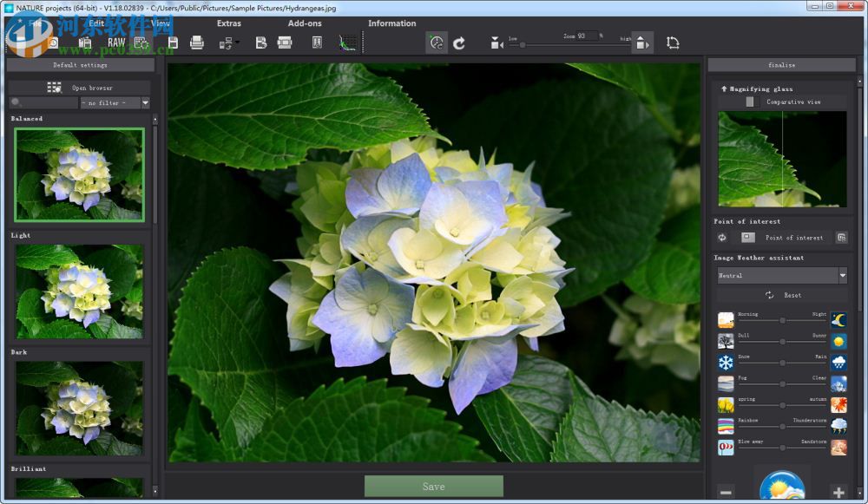Collapse the Magnifying glass section

point(724,88)
